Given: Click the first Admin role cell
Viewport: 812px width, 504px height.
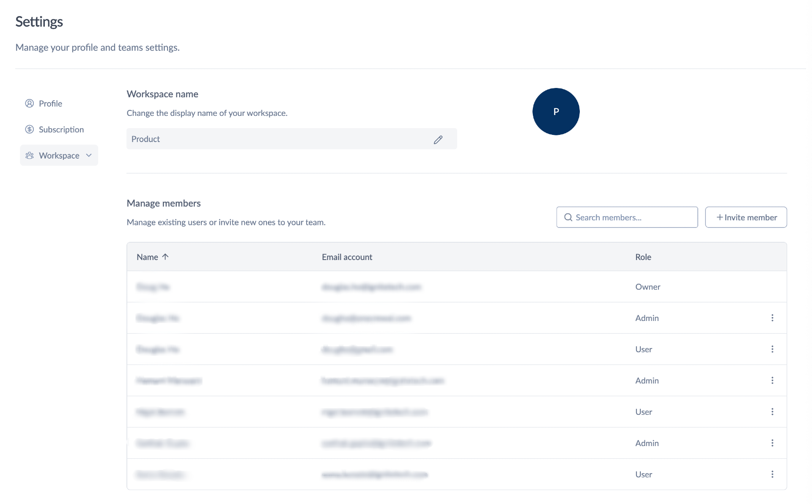Looking at the screenshot, I should point(647,318).
